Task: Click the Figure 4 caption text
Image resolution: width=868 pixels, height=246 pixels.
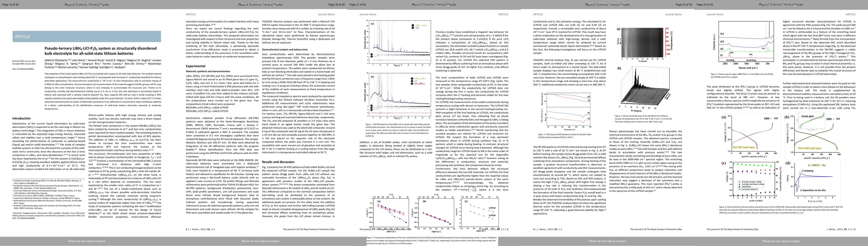Action: pyautogui.click(x=643, y=119)
